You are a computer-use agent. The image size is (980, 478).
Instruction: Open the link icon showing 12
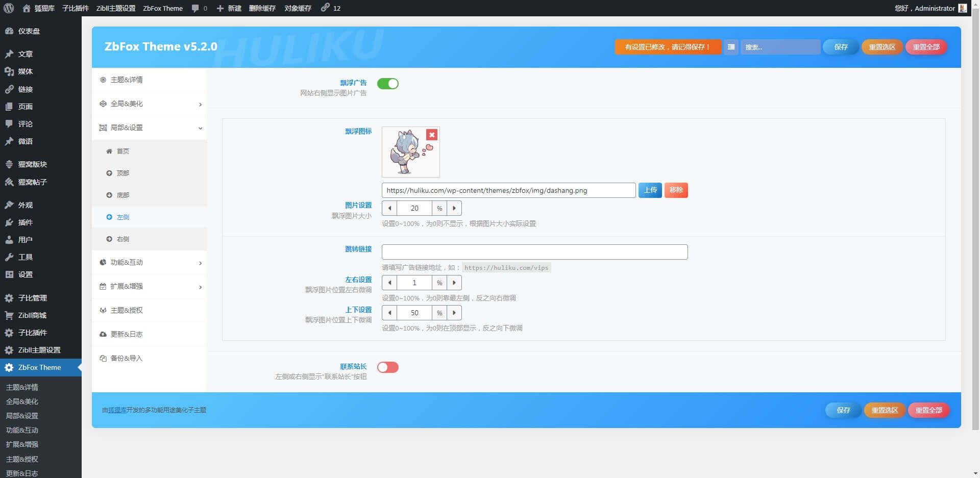(325, 8)
